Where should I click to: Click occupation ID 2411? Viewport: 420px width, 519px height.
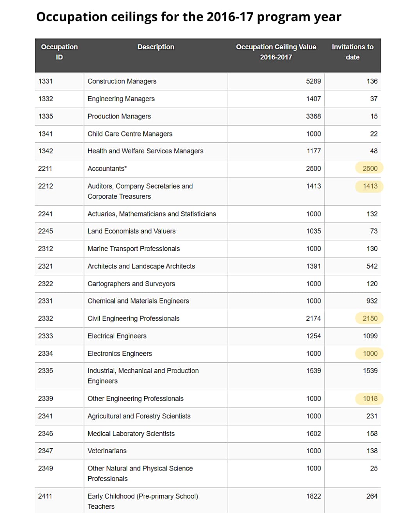(45, 496)
